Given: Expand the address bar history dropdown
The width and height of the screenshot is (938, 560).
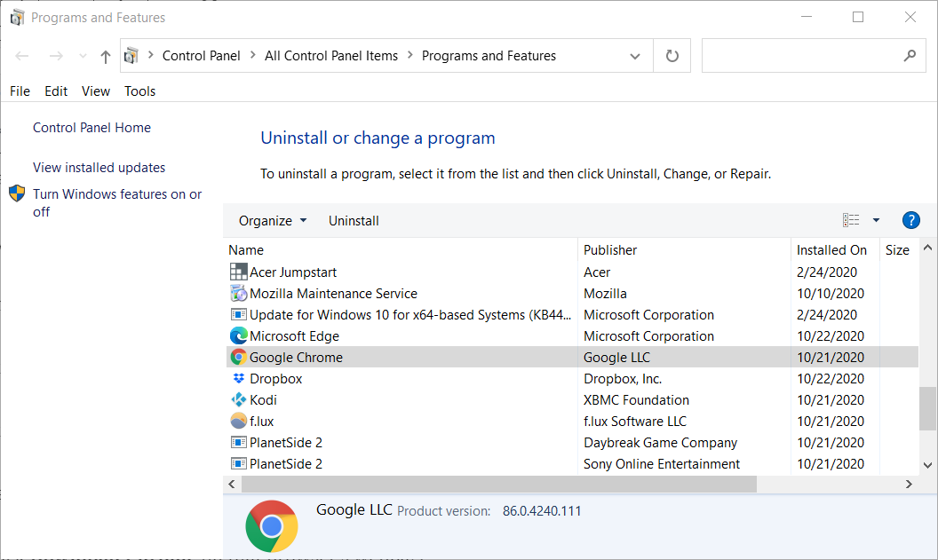Looking at the screenshot, I should pos(635,56).
